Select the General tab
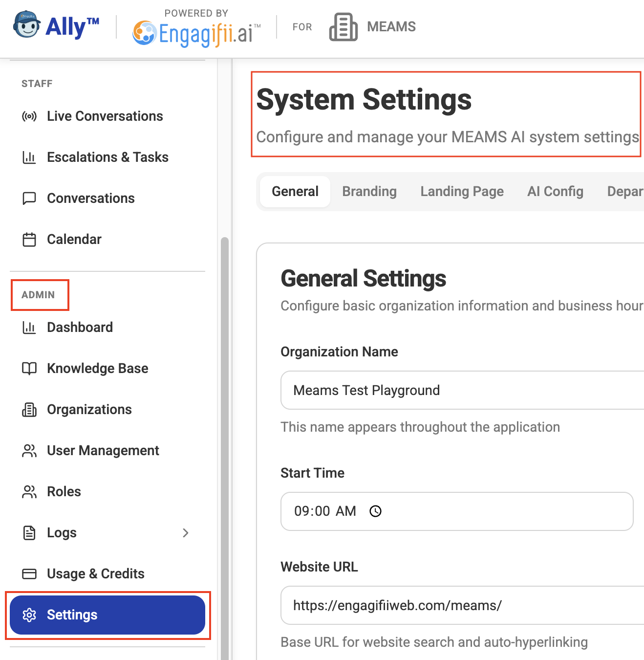The width and height of the screenshot is (644, 660). point(295,192)
